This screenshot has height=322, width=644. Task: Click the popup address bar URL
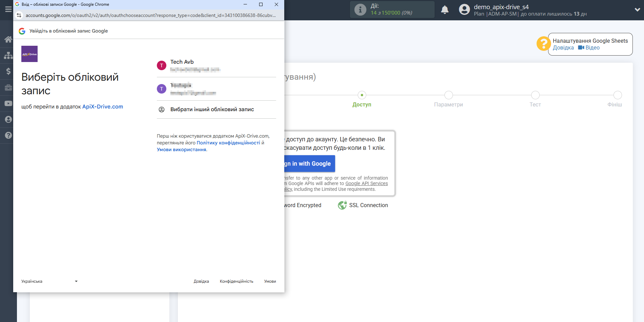click(x=151, y=15)
